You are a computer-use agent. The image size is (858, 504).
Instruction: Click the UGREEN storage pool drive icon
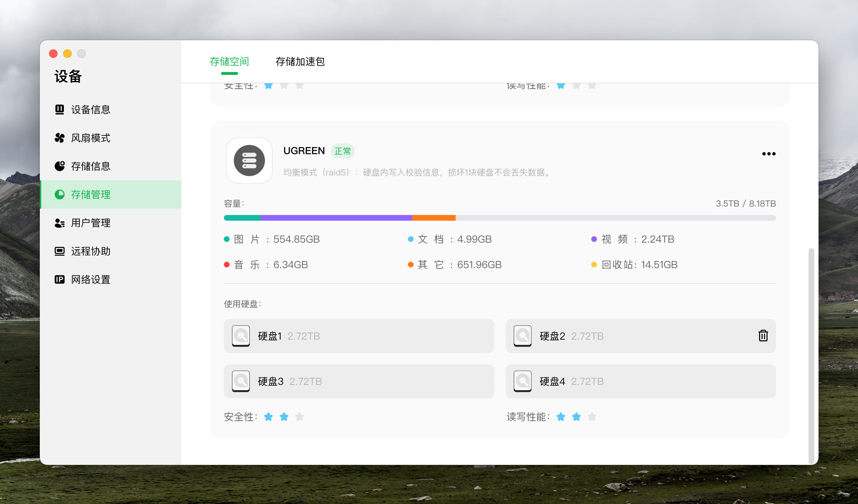click(x=249, y=161)
